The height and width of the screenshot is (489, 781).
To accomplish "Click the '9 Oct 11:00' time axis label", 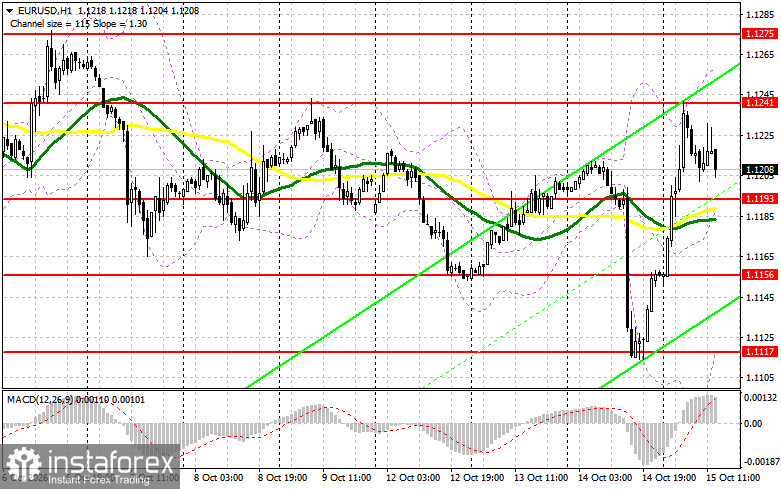I will [346, 478].
